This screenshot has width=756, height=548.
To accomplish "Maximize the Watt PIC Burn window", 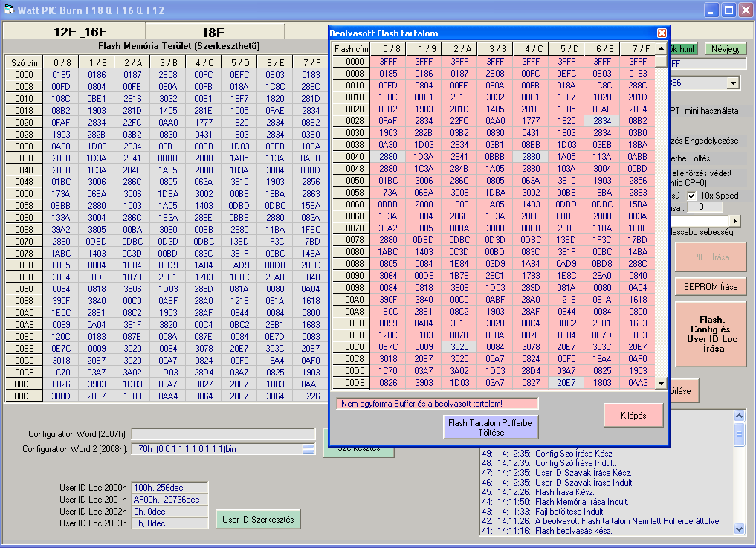I will (x=728, y=10).
